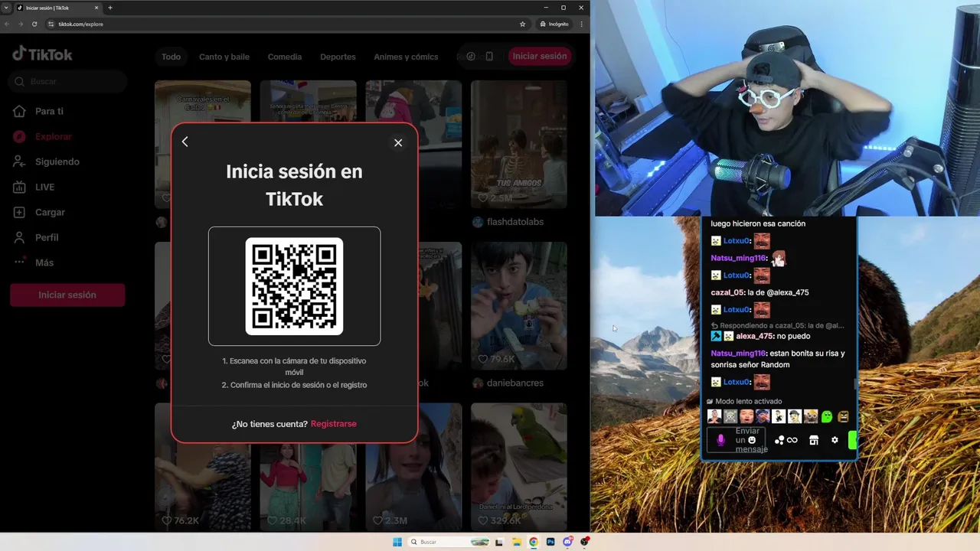Open the video with 76.2K likes
This screenshot has height=551, width=980.
tap(203, 467)
